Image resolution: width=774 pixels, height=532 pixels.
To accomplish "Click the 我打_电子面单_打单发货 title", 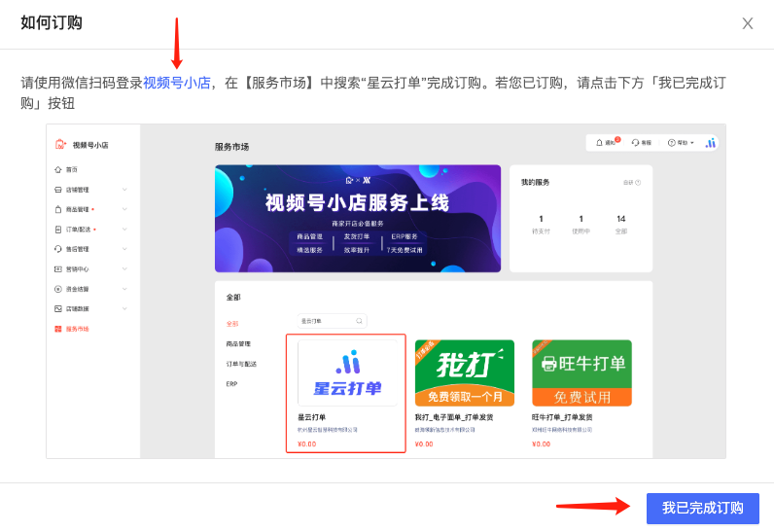I will click(x=454, y=417).
